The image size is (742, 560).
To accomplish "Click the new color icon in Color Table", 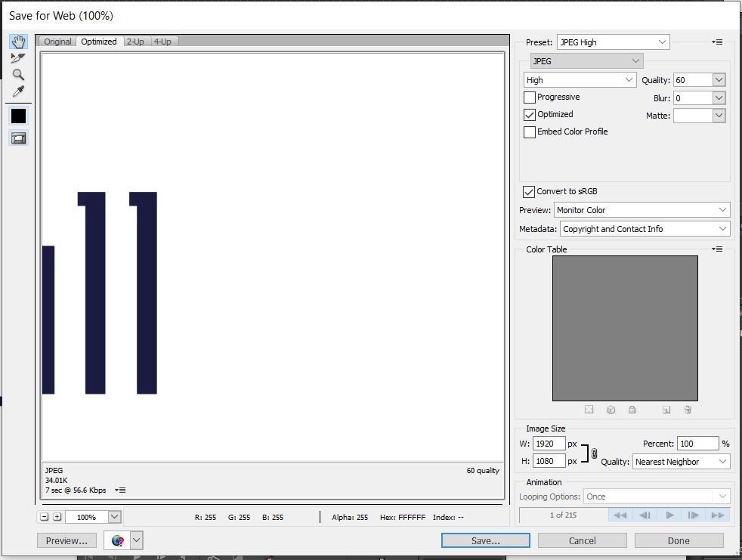I will pos(666,410).
